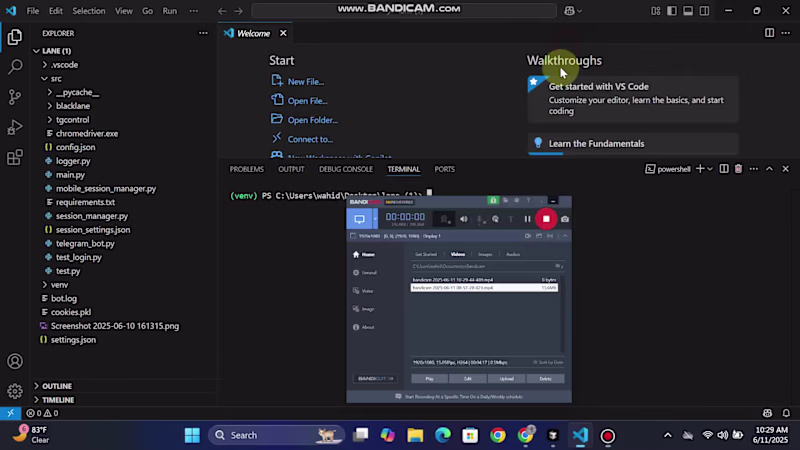800x450 pixels.
Task: Expand the venv folder
Action: [x=44, y=285]
